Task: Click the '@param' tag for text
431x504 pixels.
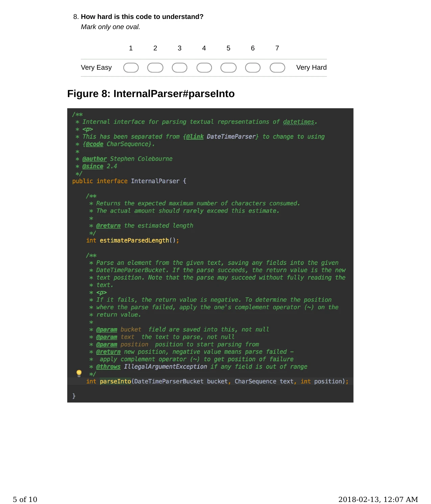Action: 106,337
